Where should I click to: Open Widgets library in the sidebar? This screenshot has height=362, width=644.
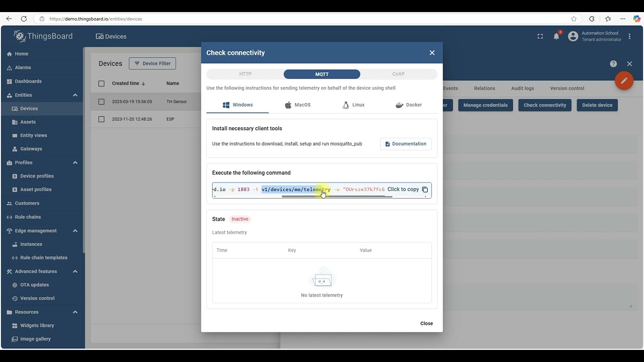(42, 326)
